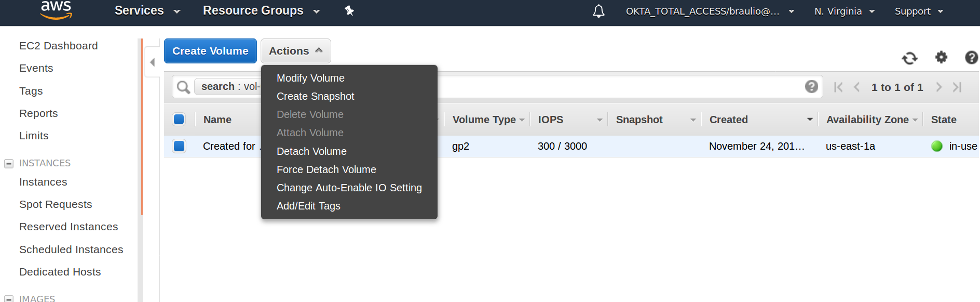Image resolution: width=980 pixels, height=302 pixels.
Task: Open the notifications bell
Action: pyautogui.click(x=598, y=11)
